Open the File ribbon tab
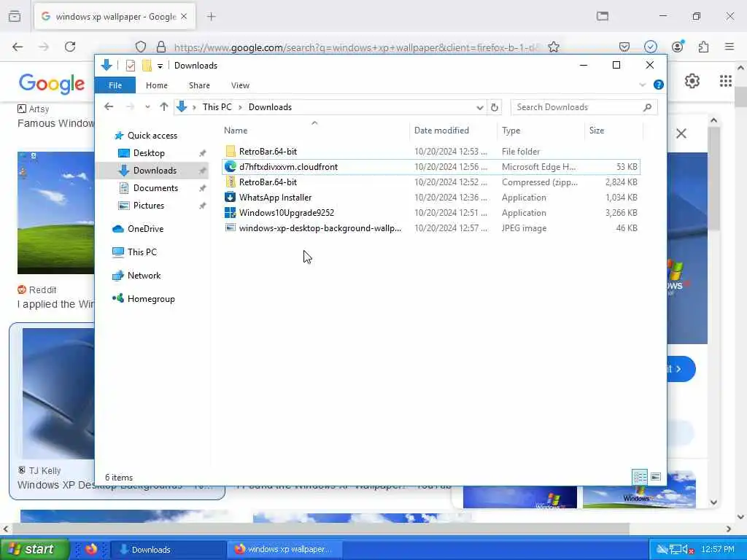The width and height of the screenshot is (747, 560). pos(115,85)
